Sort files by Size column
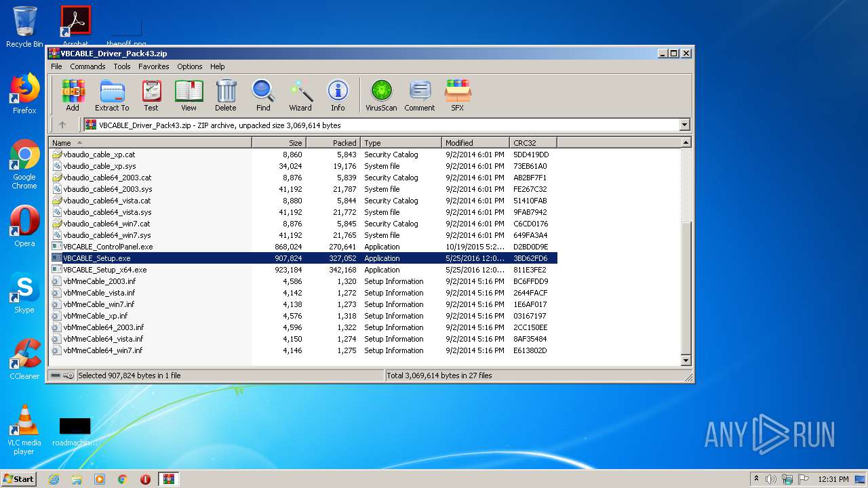 tap(279, 142)
